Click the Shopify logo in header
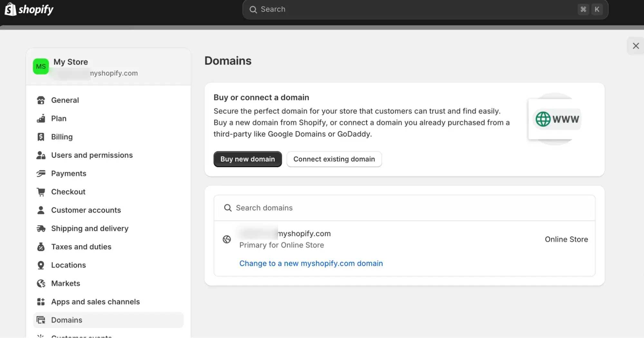The width and height of the screenshot is (644, 338). coord(29,9)
